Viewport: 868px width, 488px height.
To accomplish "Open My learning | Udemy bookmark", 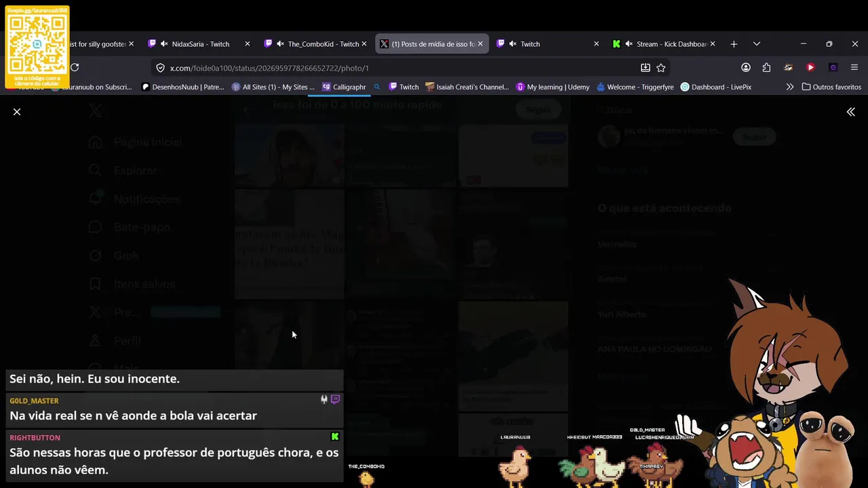I will coord(553,87).
